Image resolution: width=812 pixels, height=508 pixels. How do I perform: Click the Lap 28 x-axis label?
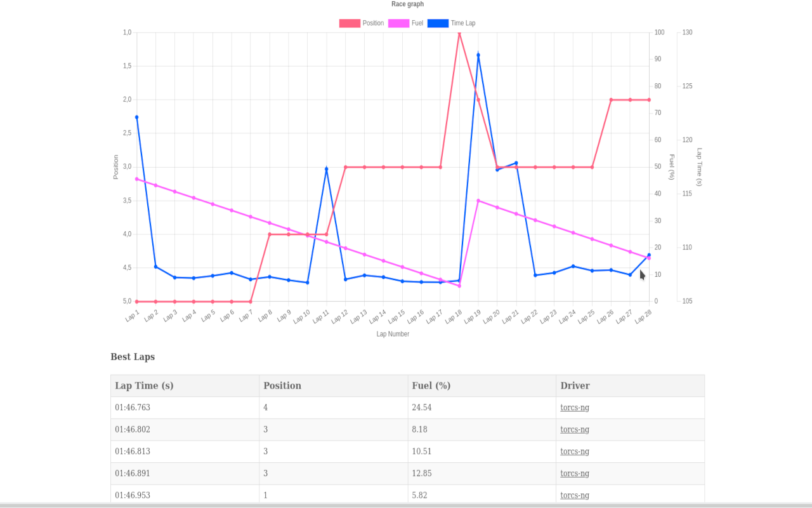click(x=643, y=317)
